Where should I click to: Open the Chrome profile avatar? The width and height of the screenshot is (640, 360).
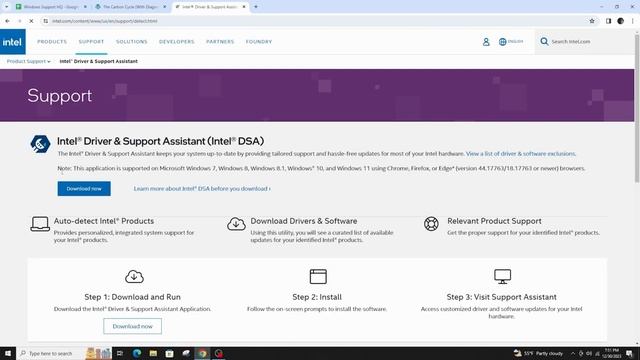coord(620,21)
